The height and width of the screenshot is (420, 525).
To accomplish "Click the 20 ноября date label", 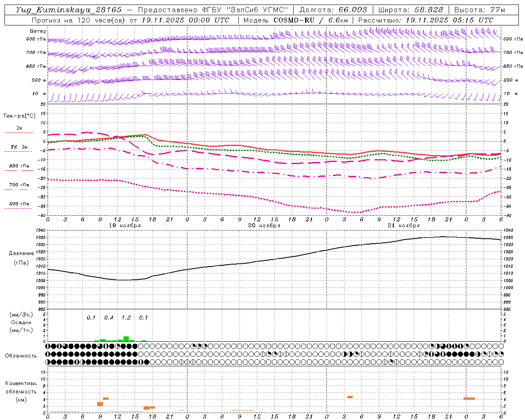I will (264, 225).
